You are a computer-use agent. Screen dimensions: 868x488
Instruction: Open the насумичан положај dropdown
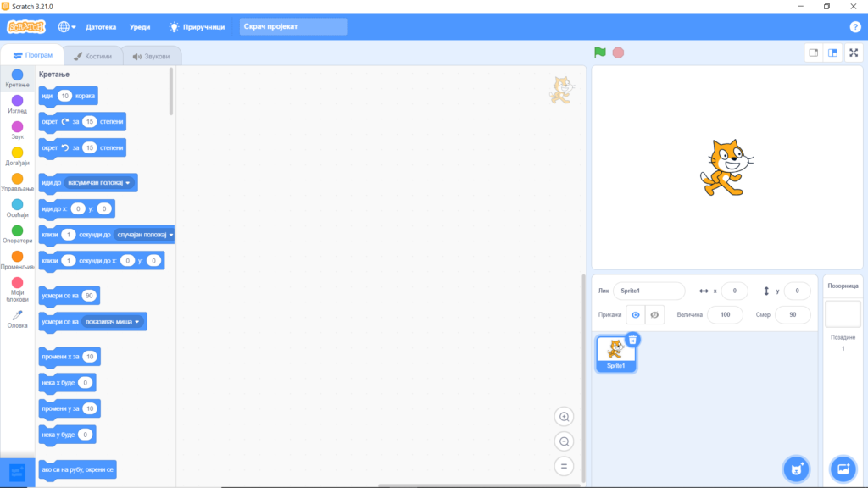tap(98, 183)
